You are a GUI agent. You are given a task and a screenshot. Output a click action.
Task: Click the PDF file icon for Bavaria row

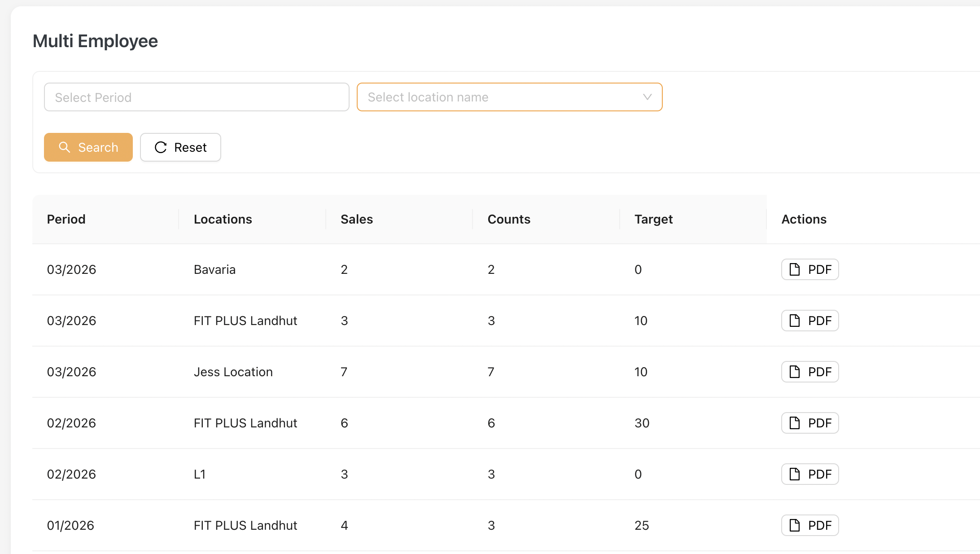pos(795,269)
